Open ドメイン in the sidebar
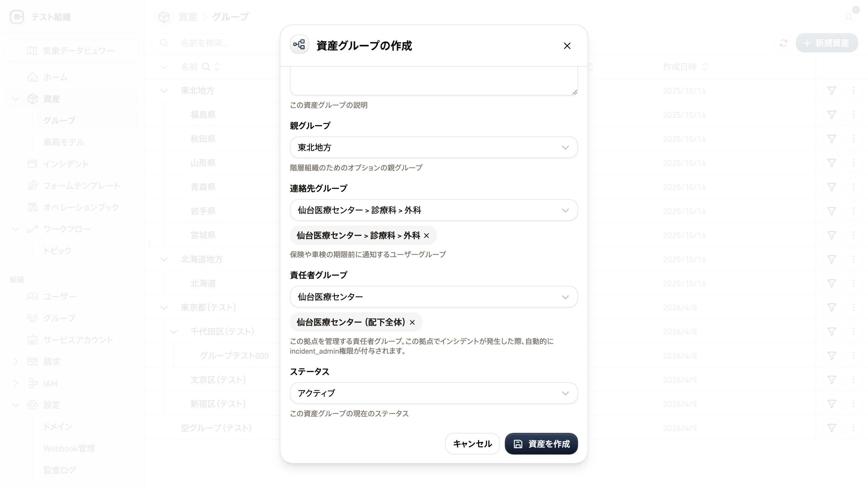 (58, 427)
